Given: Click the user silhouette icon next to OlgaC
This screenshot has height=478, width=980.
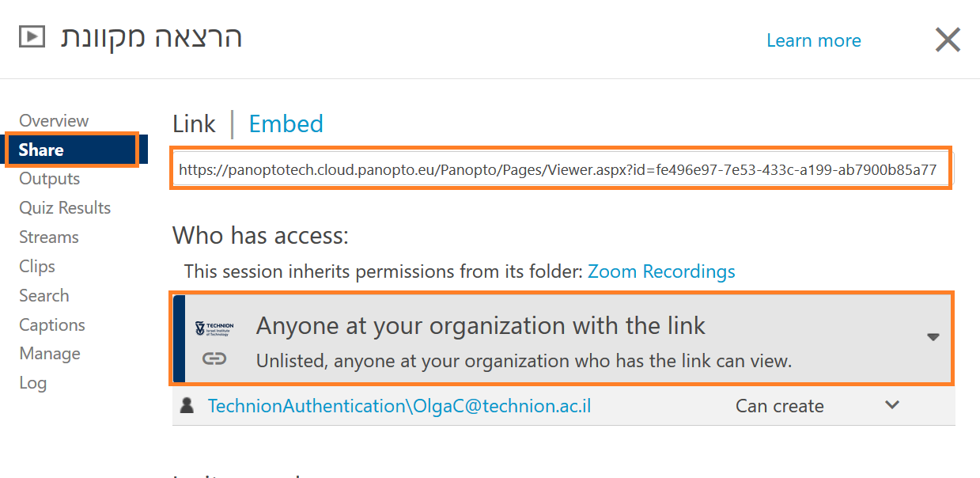Looking at the screenshot, I should pos(187,406).
